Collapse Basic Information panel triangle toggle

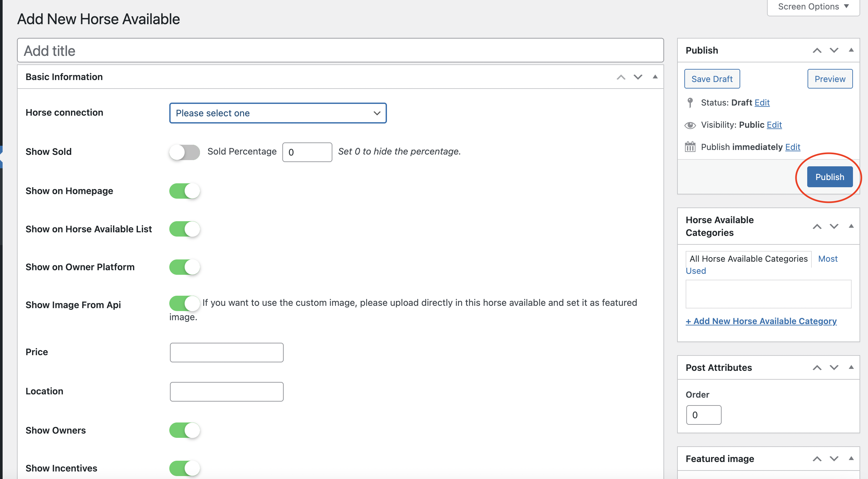click(x=655, y=77)
